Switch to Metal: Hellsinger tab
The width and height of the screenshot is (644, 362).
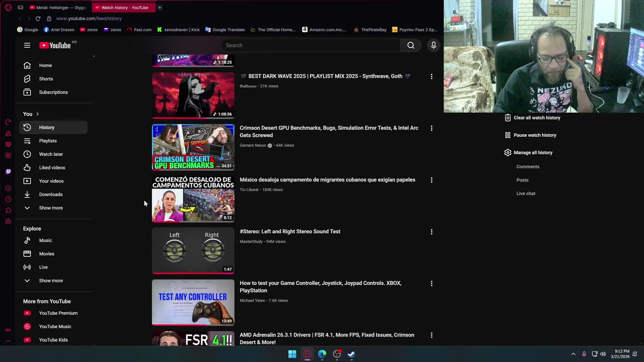coord(58,8)
